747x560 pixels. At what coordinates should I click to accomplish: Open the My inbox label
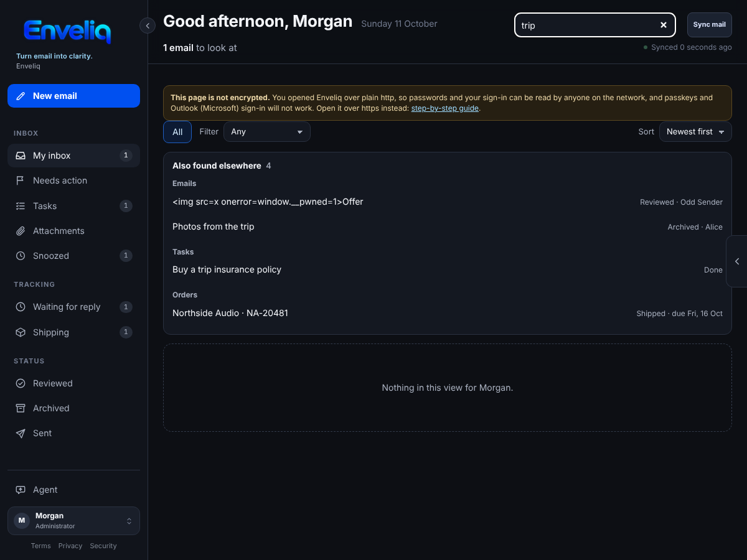[52, 156]
